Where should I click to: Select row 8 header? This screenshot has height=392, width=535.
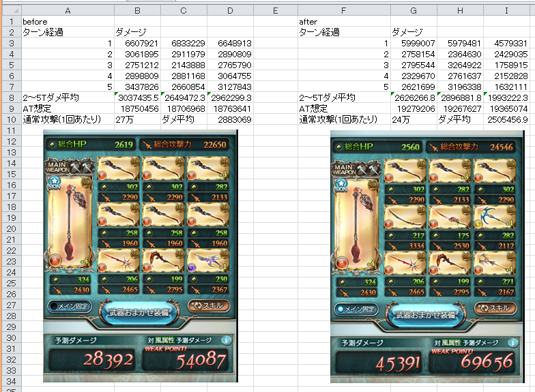(12, 97)
